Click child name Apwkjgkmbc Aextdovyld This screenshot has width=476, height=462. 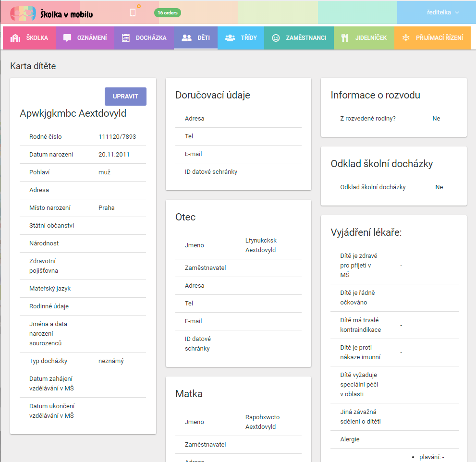click(x=73, y=113)
